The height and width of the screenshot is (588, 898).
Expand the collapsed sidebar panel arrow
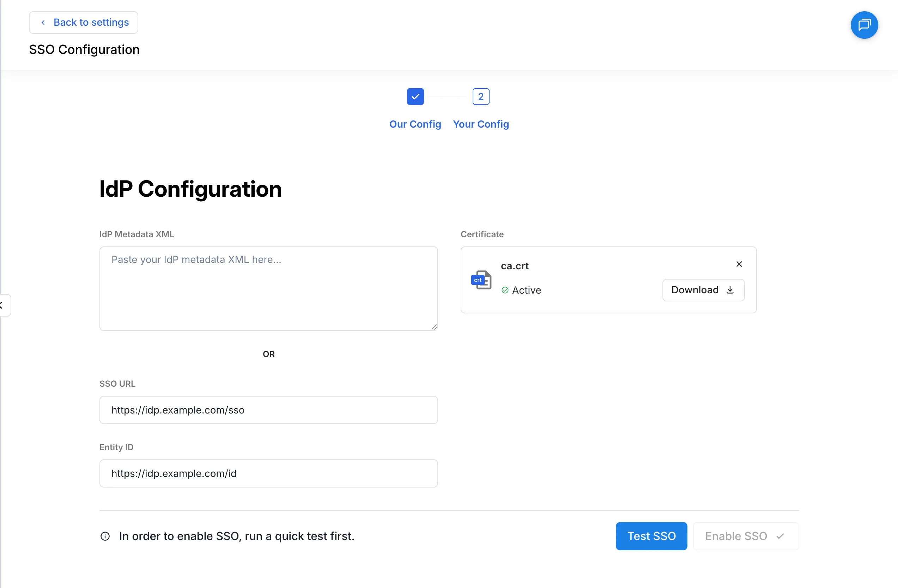click(x=3, y=305)
